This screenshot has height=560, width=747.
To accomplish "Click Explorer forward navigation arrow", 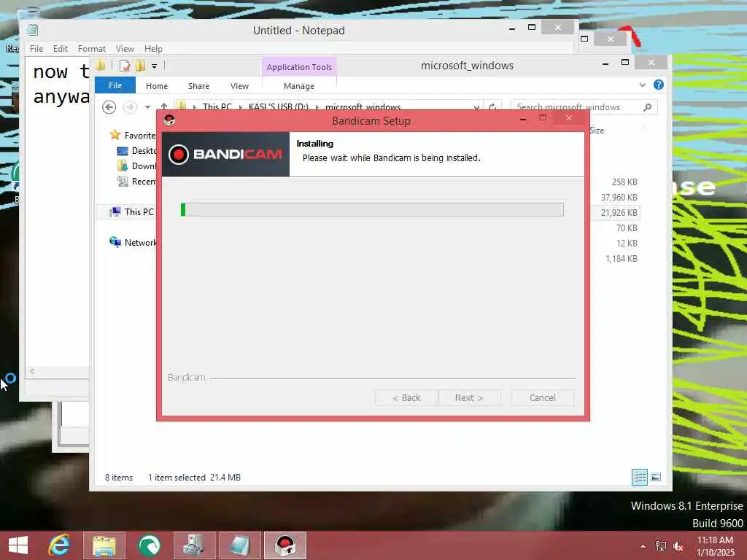I will [130, 107].
